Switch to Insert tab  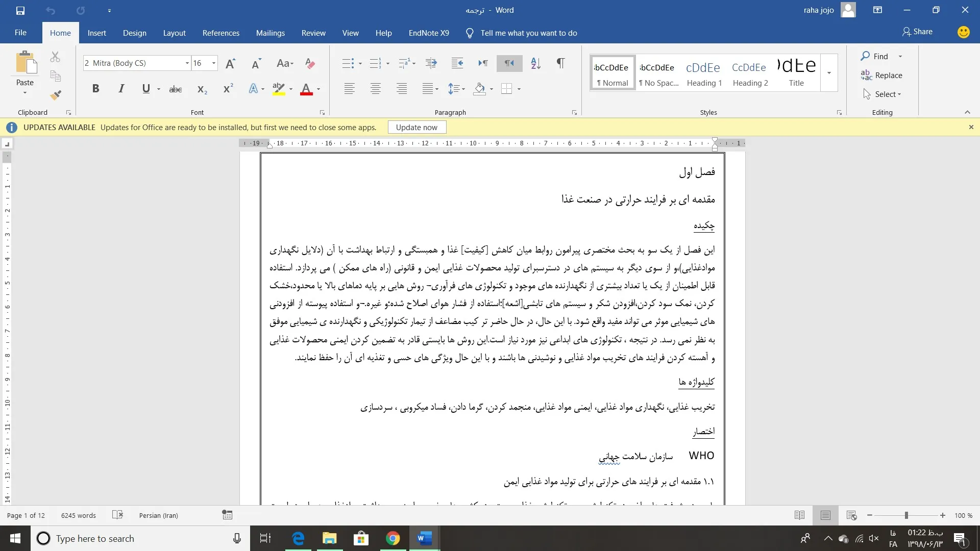(96, 33)
